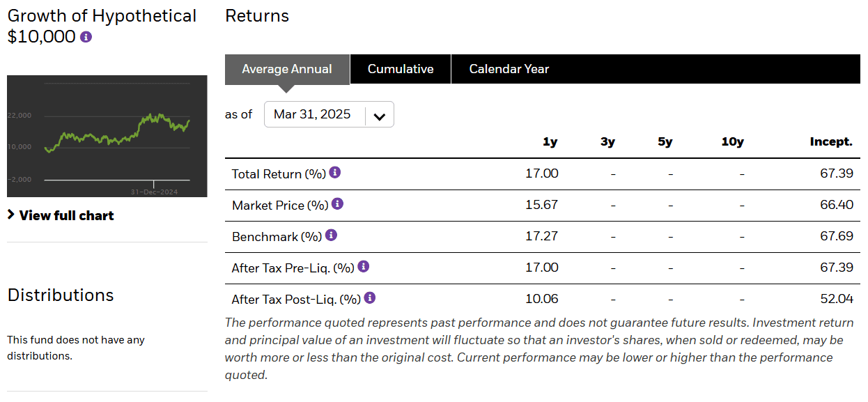The image size is (868, 402).
Task: Click the Distributions section heading
Action: click(x=60, y=295)
